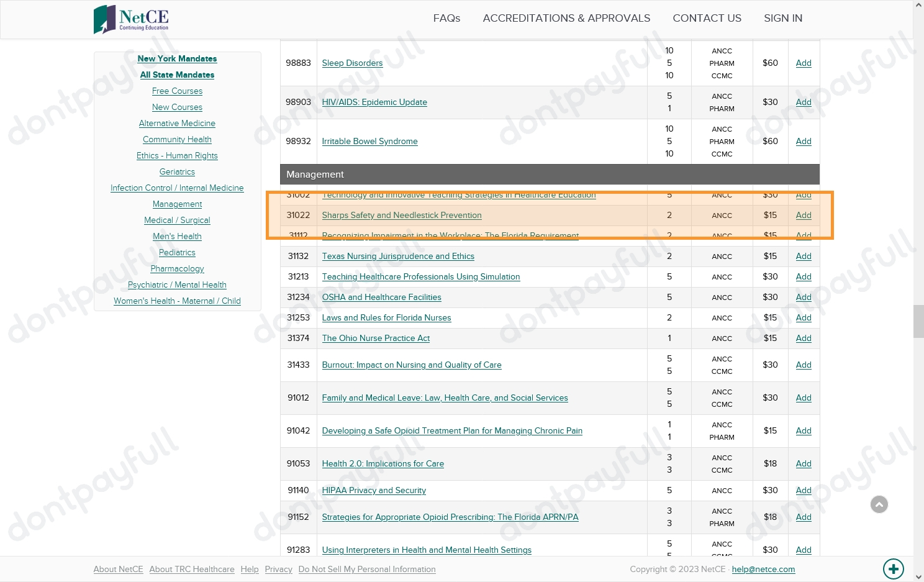Screen dimensions: 924x582
Task: Open Do Not Sell My Personal Information
Action: click(366, 569)
